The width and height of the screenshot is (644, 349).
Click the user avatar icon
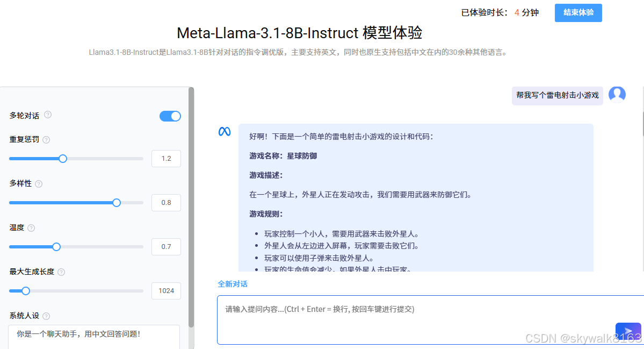pos(617,95)
